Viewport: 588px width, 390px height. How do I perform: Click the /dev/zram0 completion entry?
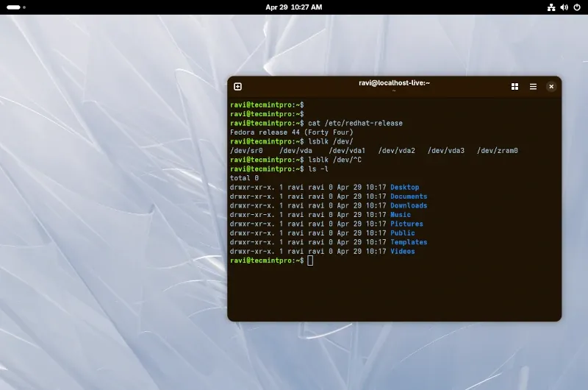[x=498, y=151]
